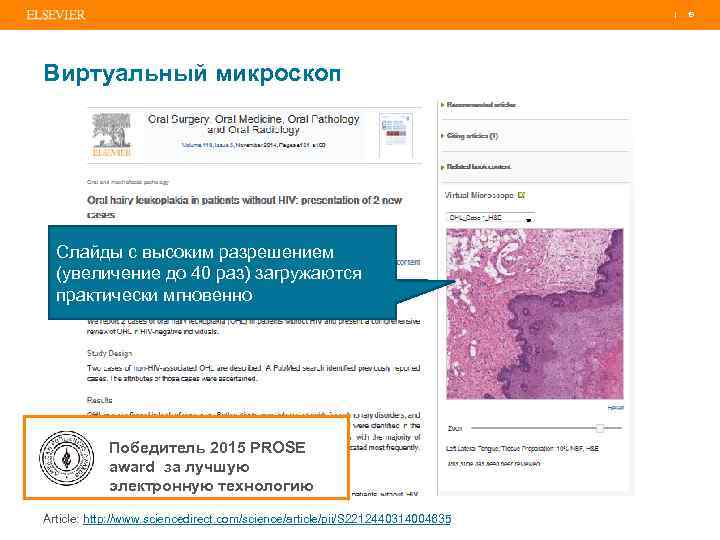Open the OHL_Case slide selection dropdown
The height and width of the screenshot is (540, 720).
490,218
